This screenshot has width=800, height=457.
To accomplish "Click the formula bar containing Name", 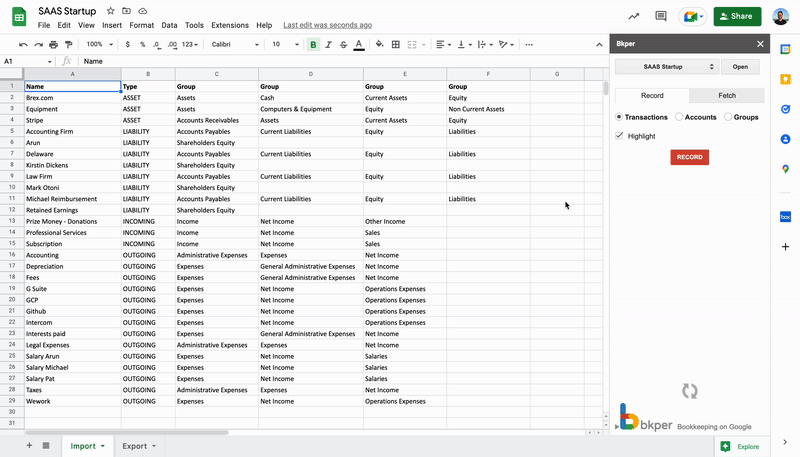I will [342, 61].
